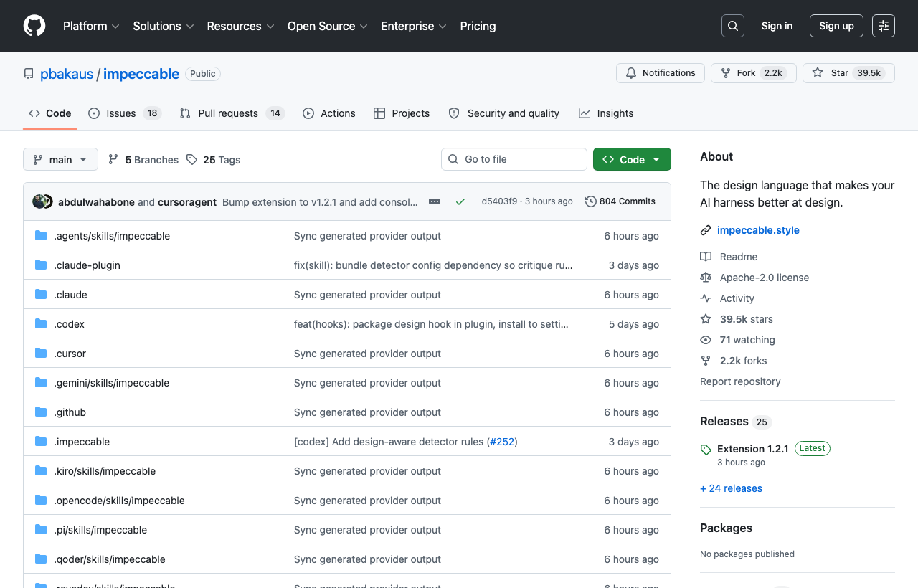
Task: Expand the Resources menu
Action: pyautogui.click(x=241, y=26)
